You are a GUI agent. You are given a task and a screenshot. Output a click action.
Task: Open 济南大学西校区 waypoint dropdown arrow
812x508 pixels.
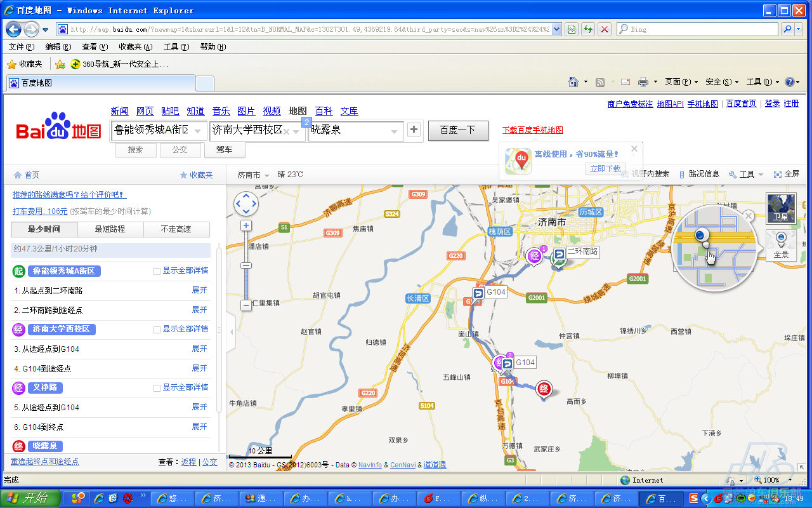(297, 131)
